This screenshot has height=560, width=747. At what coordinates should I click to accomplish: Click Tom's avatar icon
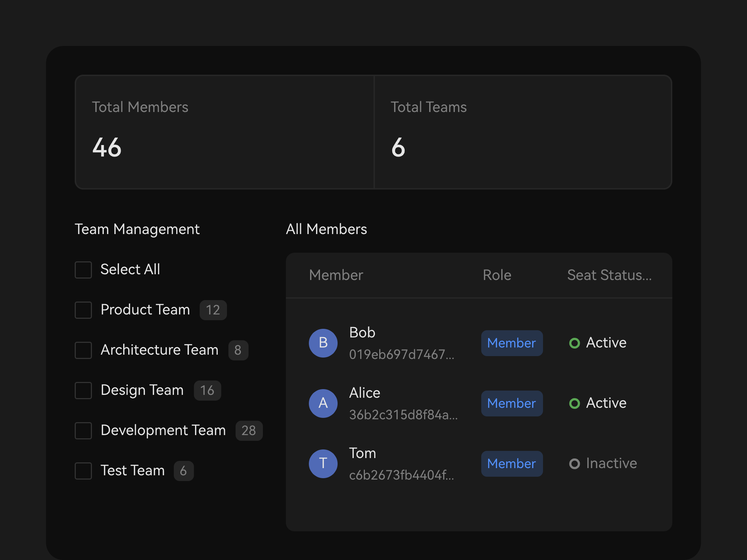tap(323, 463)
